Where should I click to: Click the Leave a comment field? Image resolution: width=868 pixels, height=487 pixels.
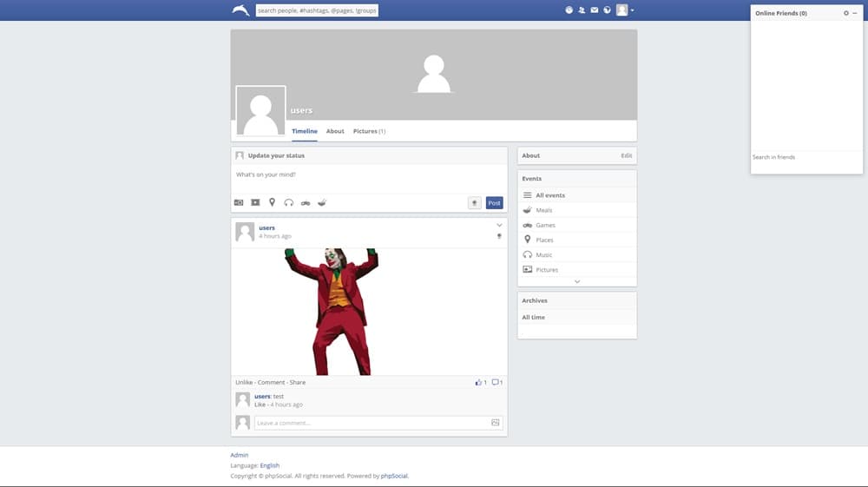(373, 423)
